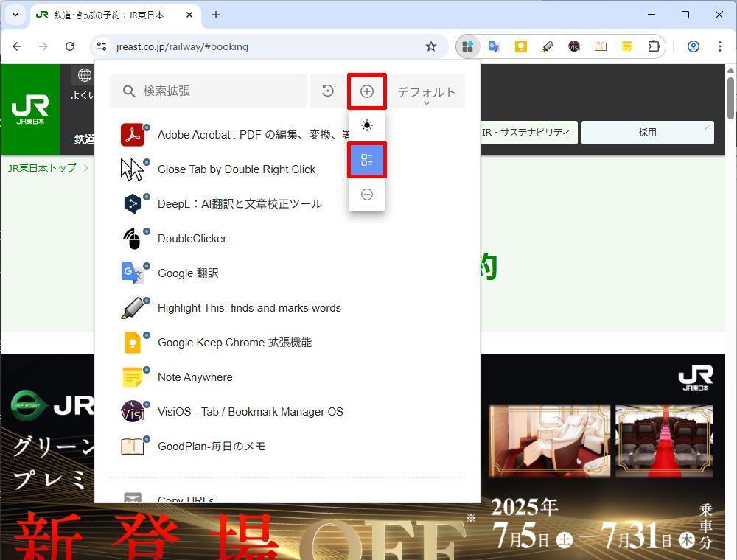Reload the JR East page

pyautogui.click(x=70, y=46)
